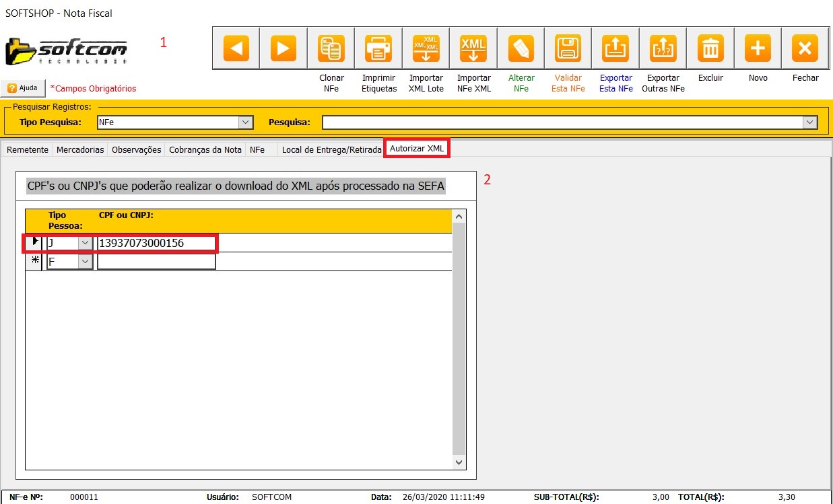Switch to the Mercadorias tab
Viewport: 833px width, 504px height.
coord(80,150)
